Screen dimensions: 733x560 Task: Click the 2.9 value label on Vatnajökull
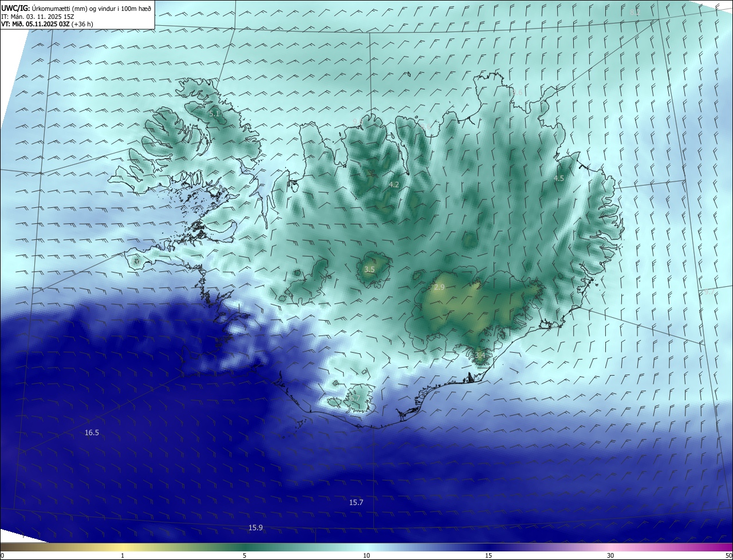(439, 287)
